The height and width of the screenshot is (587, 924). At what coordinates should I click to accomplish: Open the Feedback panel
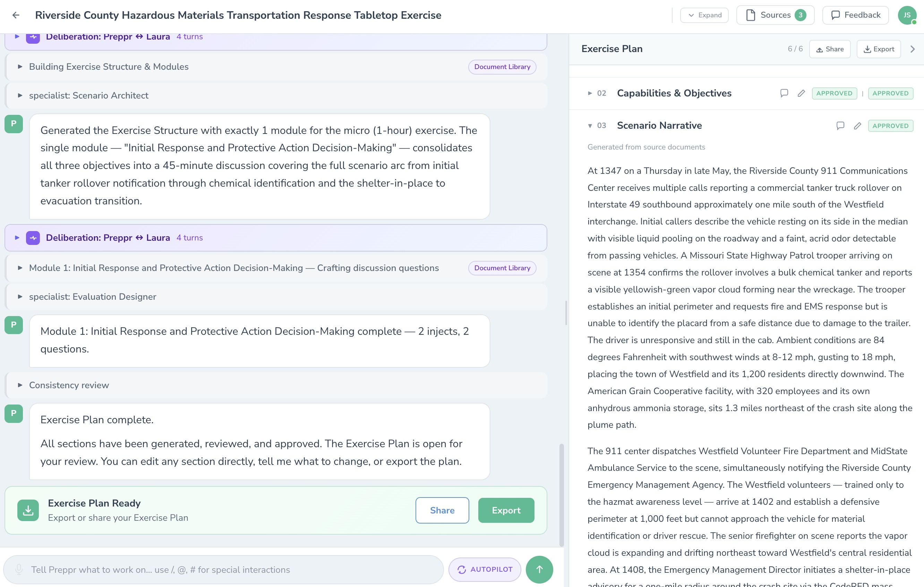click(x=855, y=15)
